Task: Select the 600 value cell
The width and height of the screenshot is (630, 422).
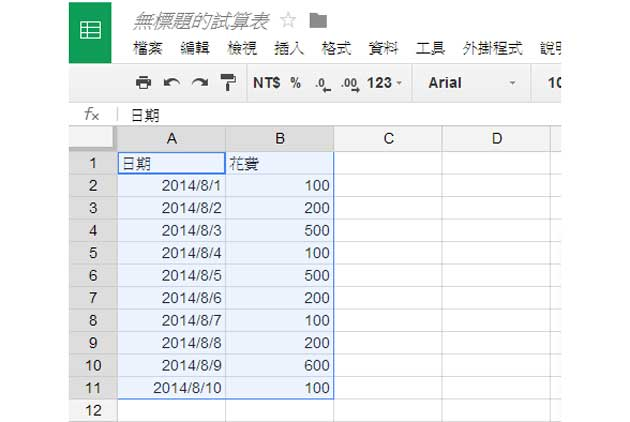Action: pyautogui.click(x=280, y=366)
